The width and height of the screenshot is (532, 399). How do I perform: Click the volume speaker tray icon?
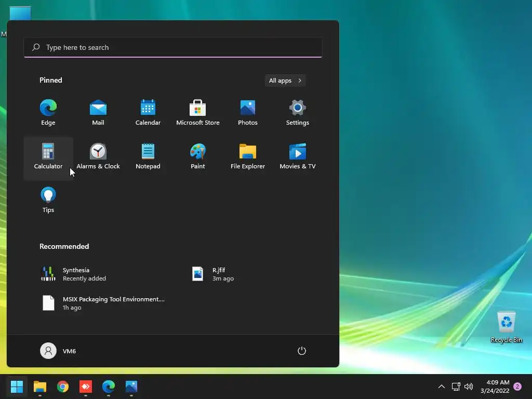[469, 387]
